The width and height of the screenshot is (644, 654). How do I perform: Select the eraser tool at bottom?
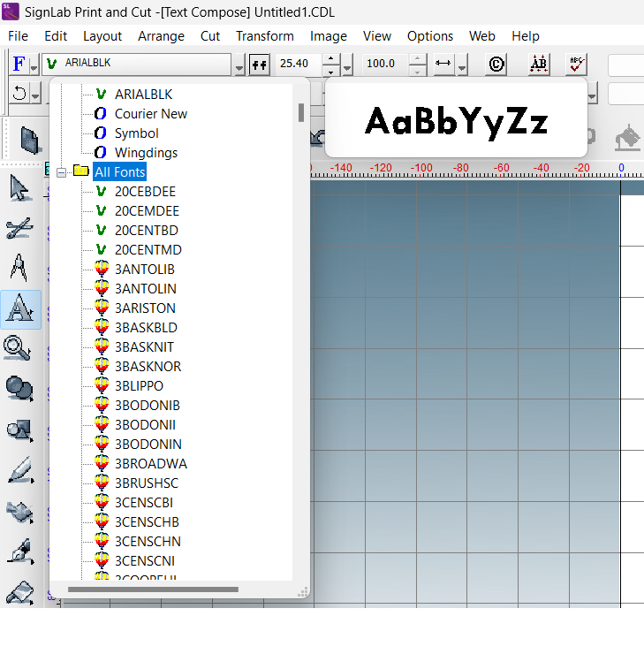pos(19,592)
